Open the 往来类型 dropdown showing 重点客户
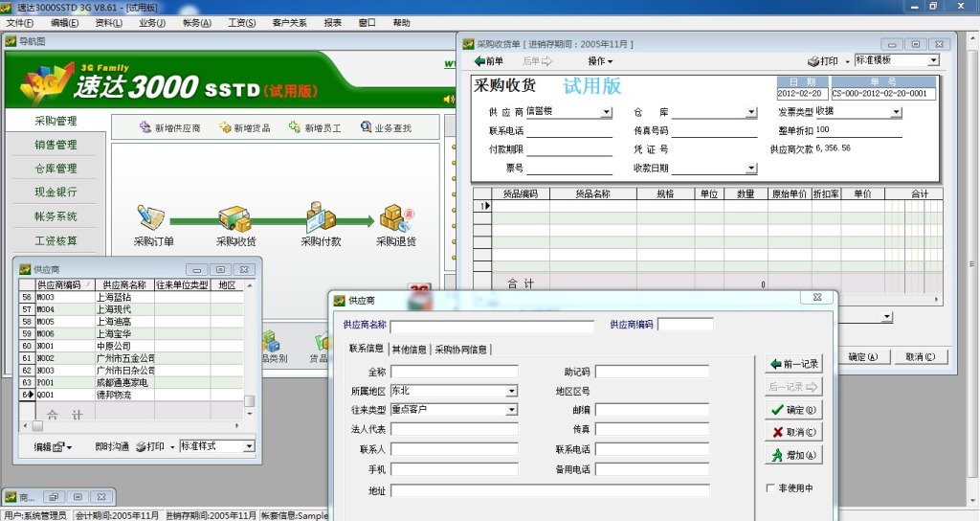The width and height of the screenshot is (980, 521). [511, 410]
